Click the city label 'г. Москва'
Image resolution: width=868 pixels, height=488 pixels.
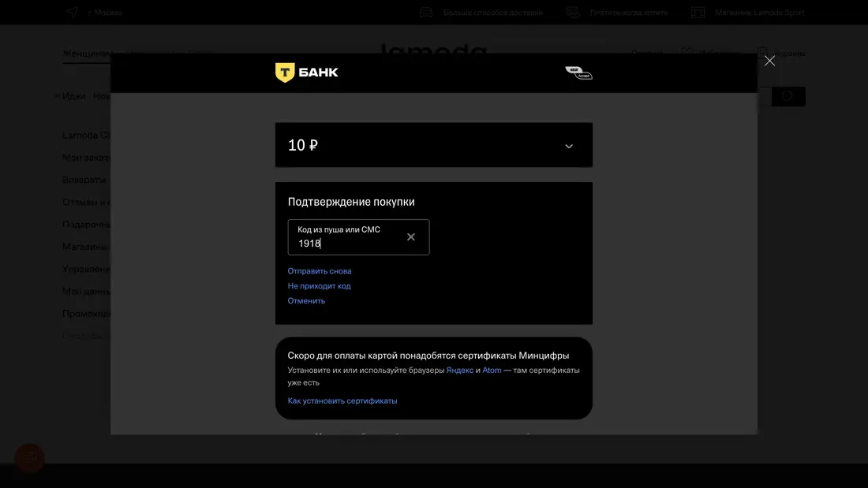pyautogui.click(x=105, y=12)
